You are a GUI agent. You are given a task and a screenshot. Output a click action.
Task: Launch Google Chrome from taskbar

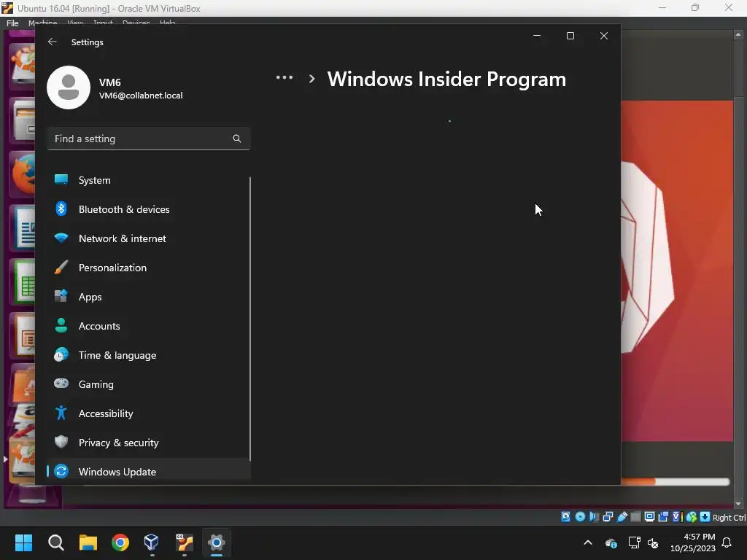(120, 542)
